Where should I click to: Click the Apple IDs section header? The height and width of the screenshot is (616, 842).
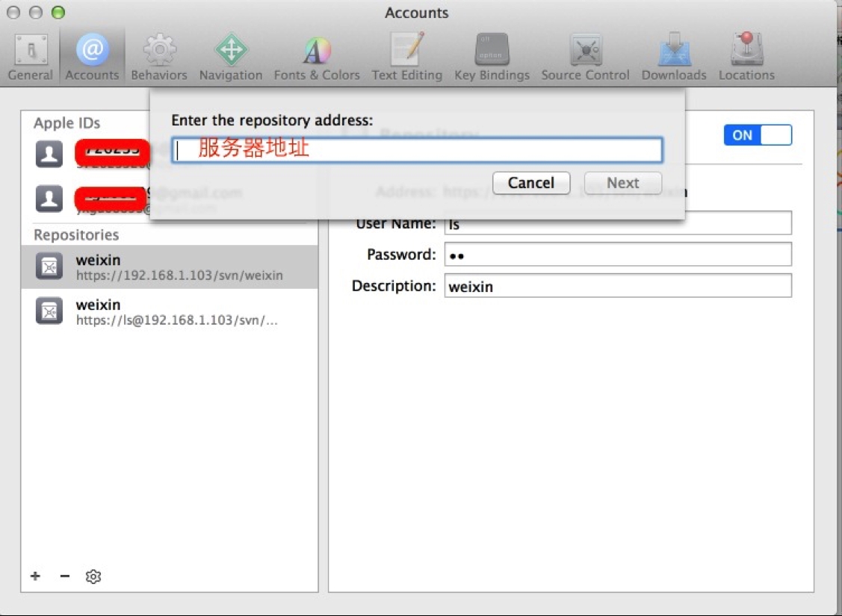coord(66,123)
